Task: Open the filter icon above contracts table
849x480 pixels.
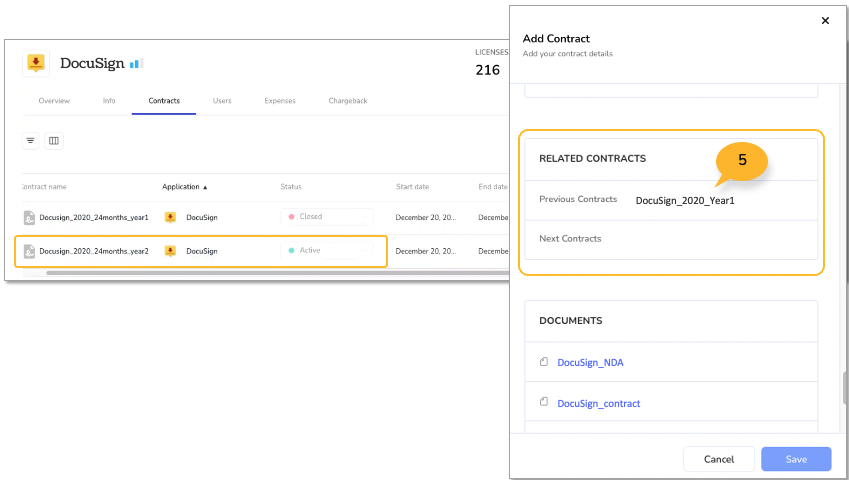Action: (x=30, y=141)
